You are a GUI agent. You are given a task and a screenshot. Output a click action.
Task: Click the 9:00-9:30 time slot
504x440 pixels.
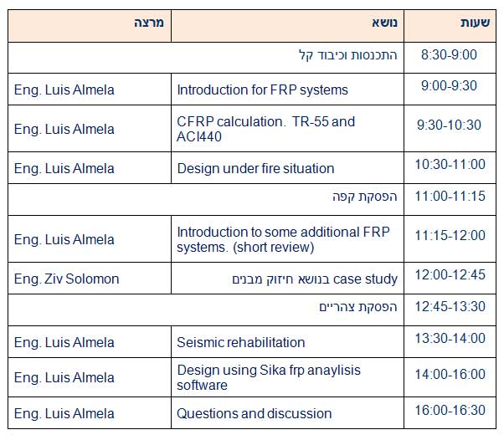pos(449,85)
